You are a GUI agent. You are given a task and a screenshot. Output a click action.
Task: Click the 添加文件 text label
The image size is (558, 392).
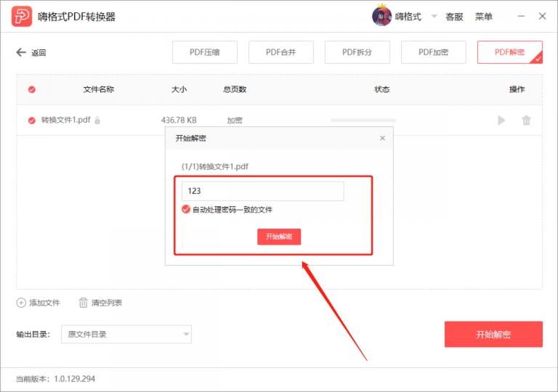(44, 303)
